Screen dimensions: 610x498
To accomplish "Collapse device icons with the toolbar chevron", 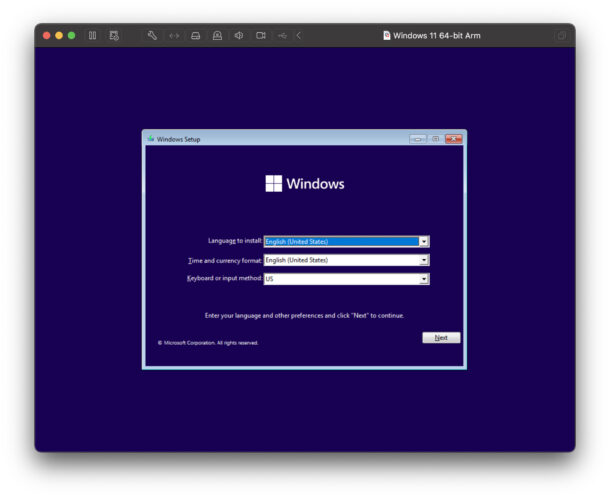I will click(x=299, y=35).
